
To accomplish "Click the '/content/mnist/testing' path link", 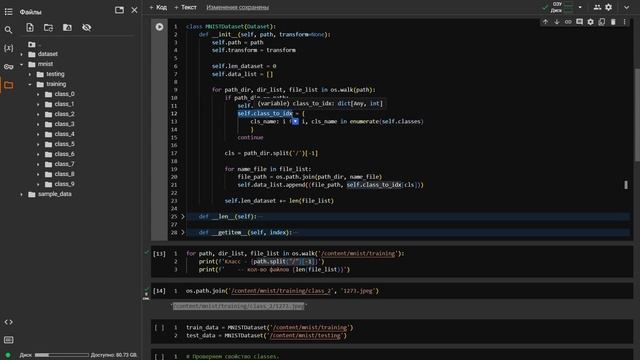I will [305, 336].
